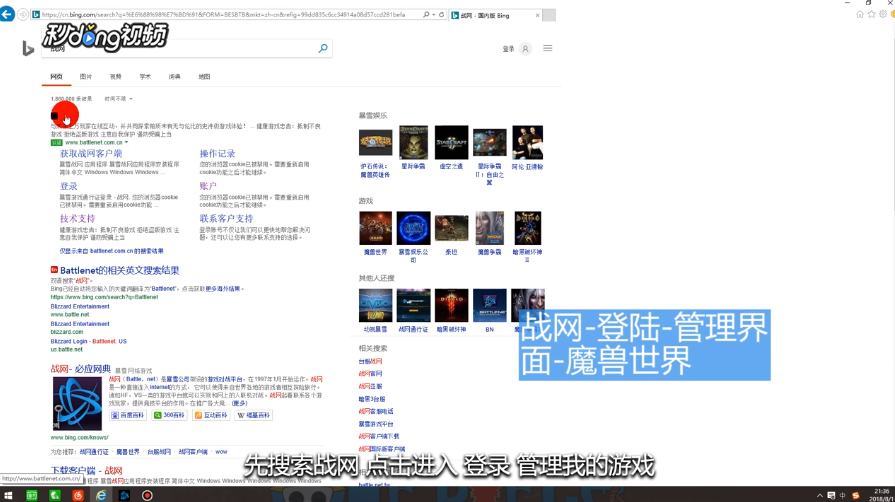The height and width of the screenshot is (502, 895).
Task: Click the us.battle.net result URL
Action: click(66, 350)
